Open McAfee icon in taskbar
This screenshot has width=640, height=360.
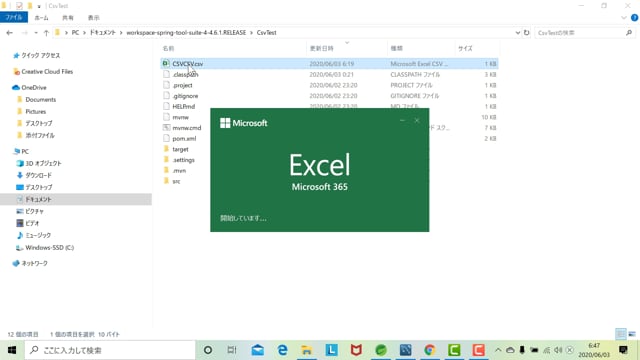pos(356,350)
